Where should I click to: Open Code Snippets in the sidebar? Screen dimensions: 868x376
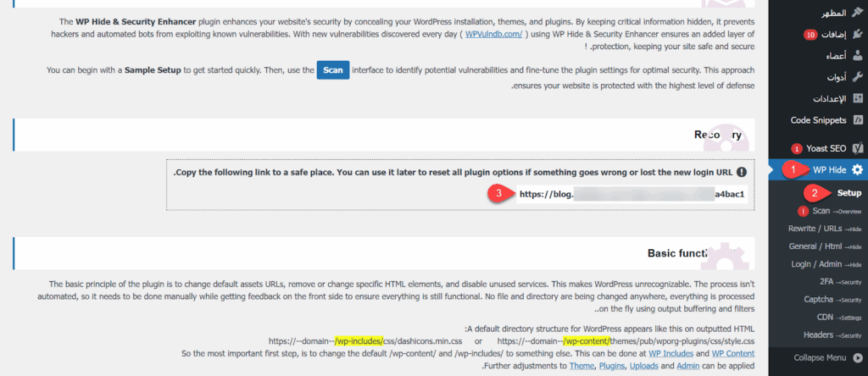click(x=819, y=121)
